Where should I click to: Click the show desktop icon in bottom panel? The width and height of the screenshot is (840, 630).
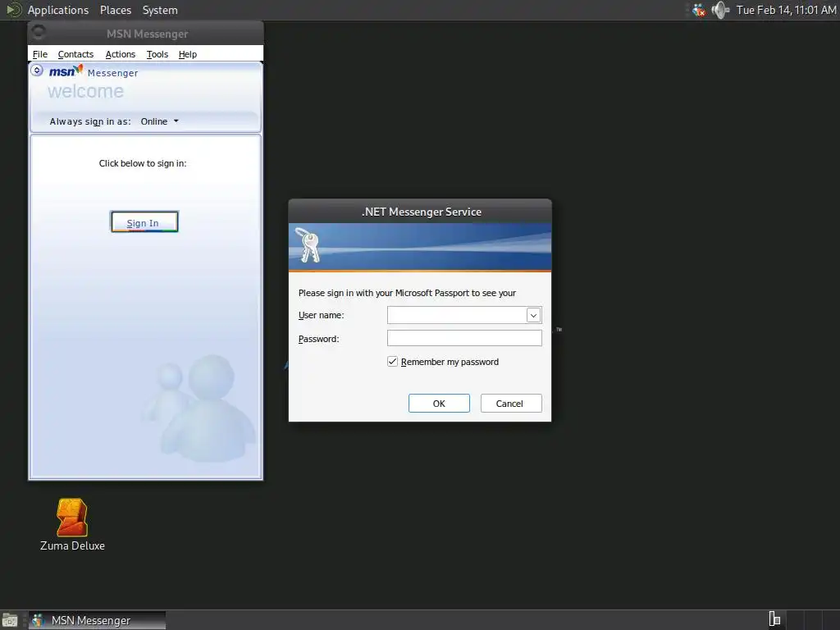10,620
